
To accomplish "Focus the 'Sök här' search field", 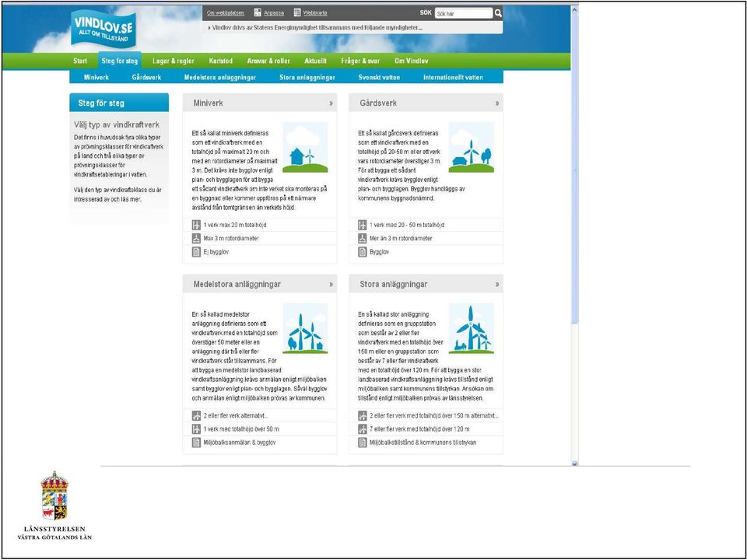I will tap(464, 13).
